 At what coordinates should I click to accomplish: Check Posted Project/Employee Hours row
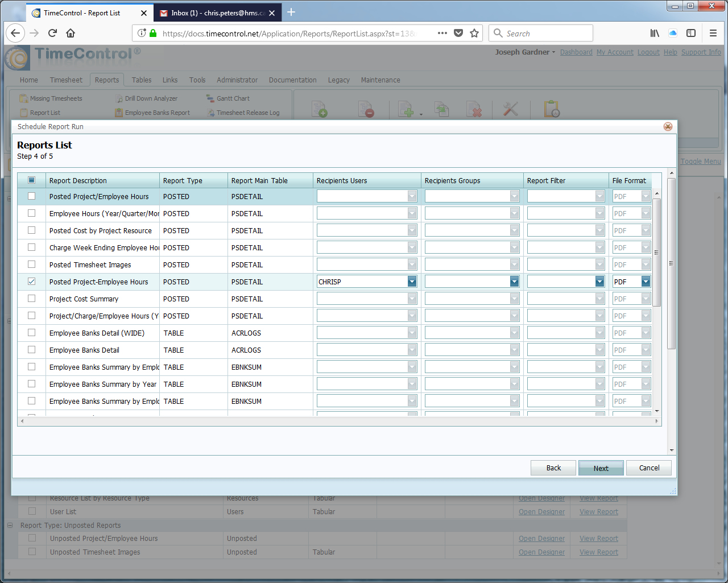tap(32, 196)
